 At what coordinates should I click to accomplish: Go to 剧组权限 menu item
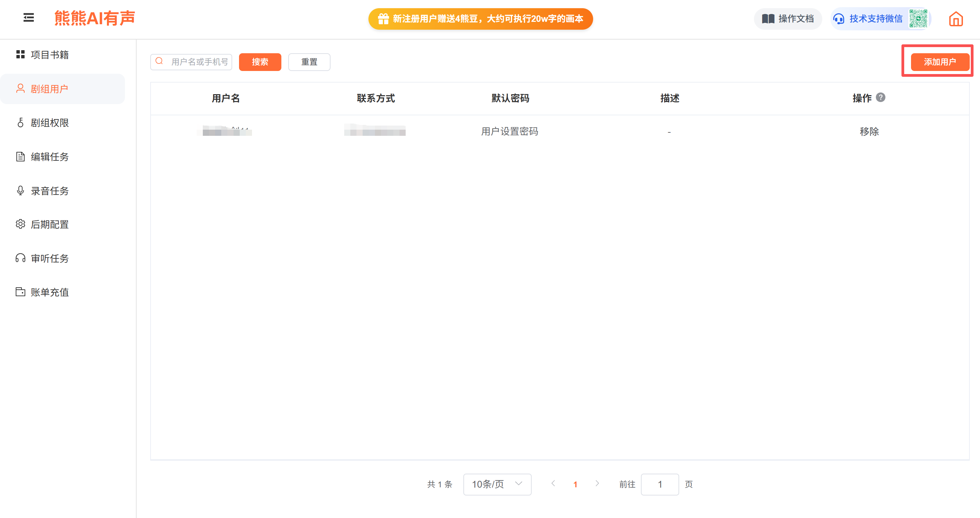[50, 123]
